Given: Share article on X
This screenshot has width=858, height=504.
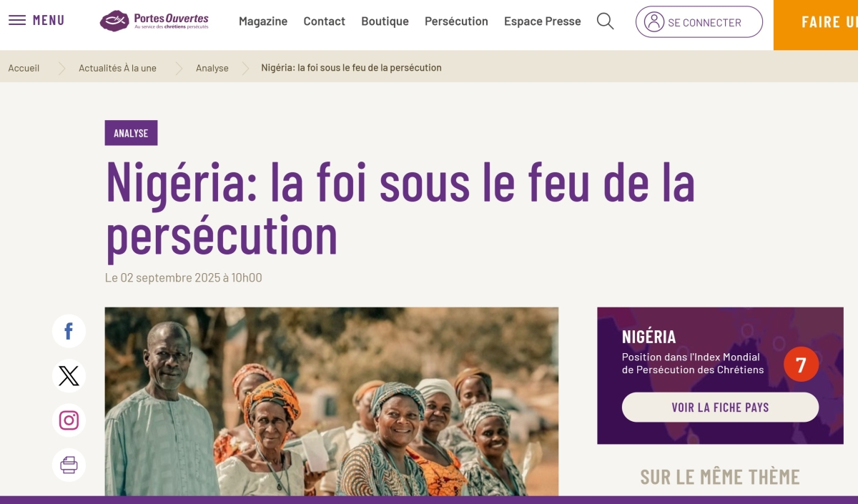Looking at the screenshot, I should point(69,376).
